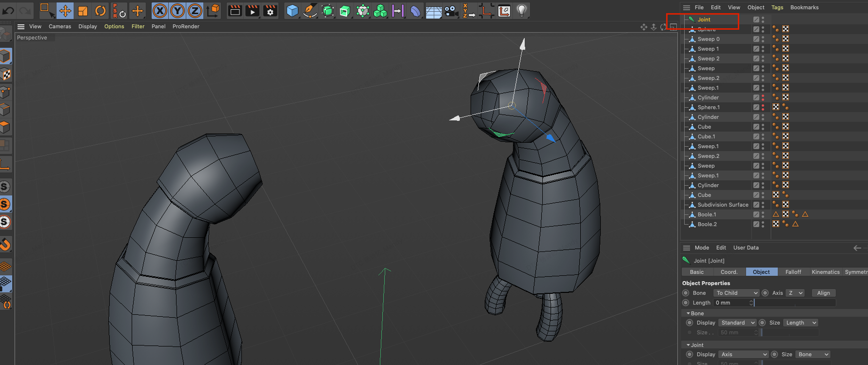Image resolution: width=868 pixels, height=365 pixels.
Task: Open the Cameras viewport menu
Action: (59, 26)
